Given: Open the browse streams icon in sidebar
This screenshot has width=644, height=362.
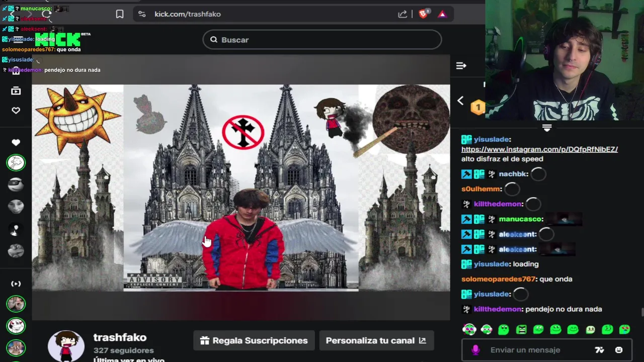Looking at the screenshot, I should point(16,90).
